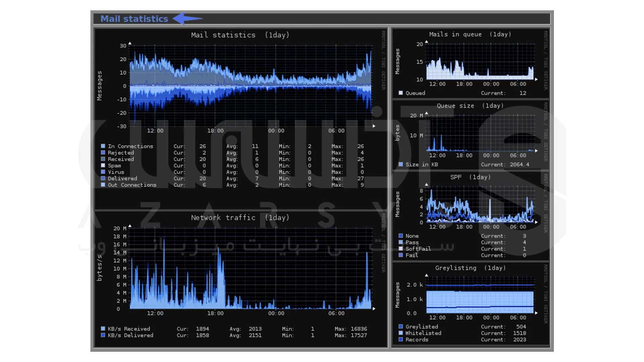Viewport: 644px width, 362px height.
Task: Open the Mail statistics 1day graph
Action: [241, 119]
